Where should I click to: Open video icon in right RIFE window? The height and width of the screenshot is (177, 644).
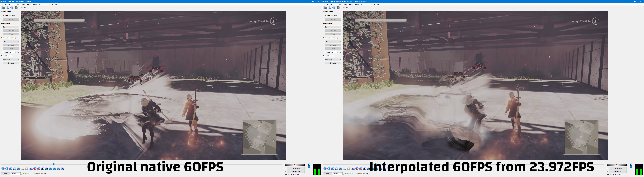coord(326,8)
